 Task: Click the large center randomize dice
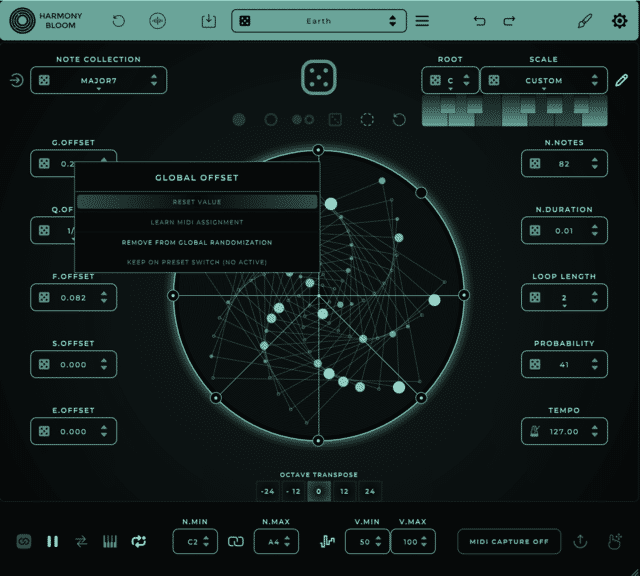click(x=319, y=77)
